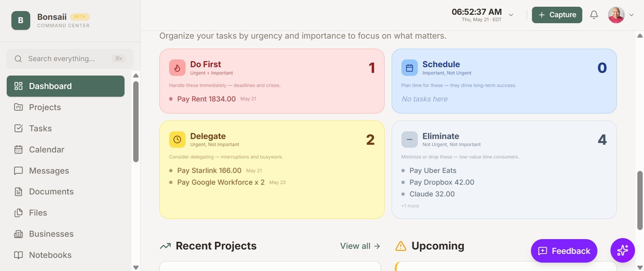
Task: Expand '+1 more' in Eliminate list
Action: point(410,206)
